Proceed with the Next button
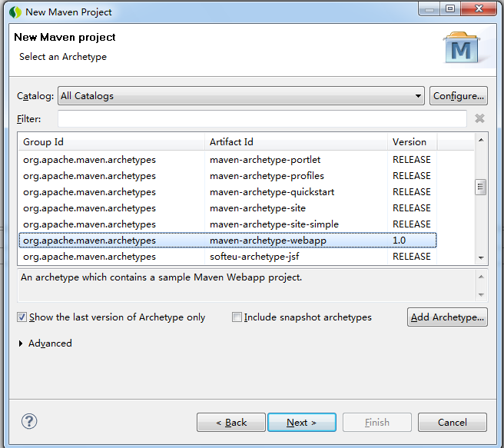Viewport: 504px width, 448px height. (302, 423)
